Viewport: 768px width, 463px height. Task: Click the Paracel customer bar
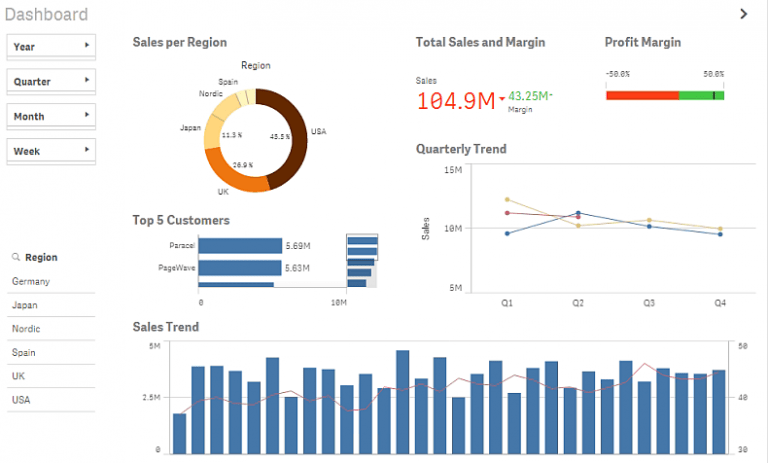click(240, 245)
